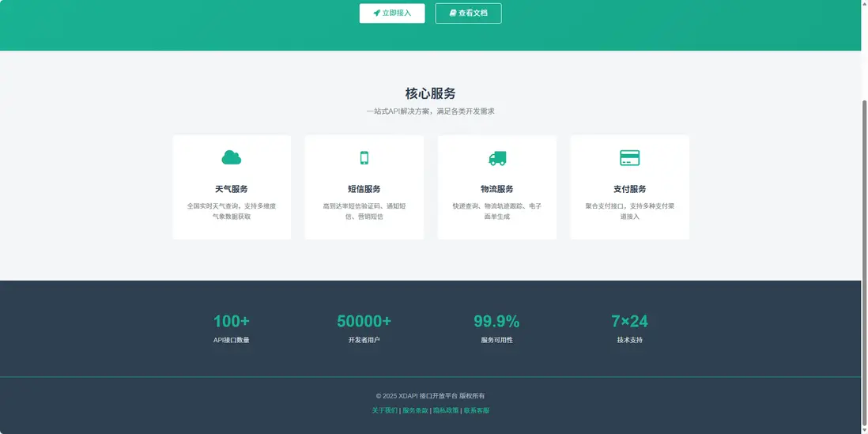Click the 服务可用性 label
The image size is (868, 434).
497,340
